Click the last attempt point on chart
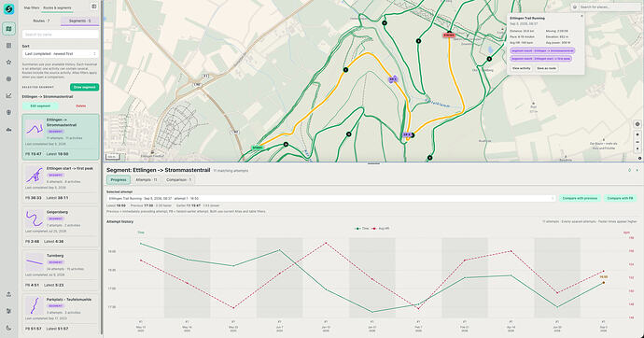The width and height of the screenshot is (644, 338). 603,283
